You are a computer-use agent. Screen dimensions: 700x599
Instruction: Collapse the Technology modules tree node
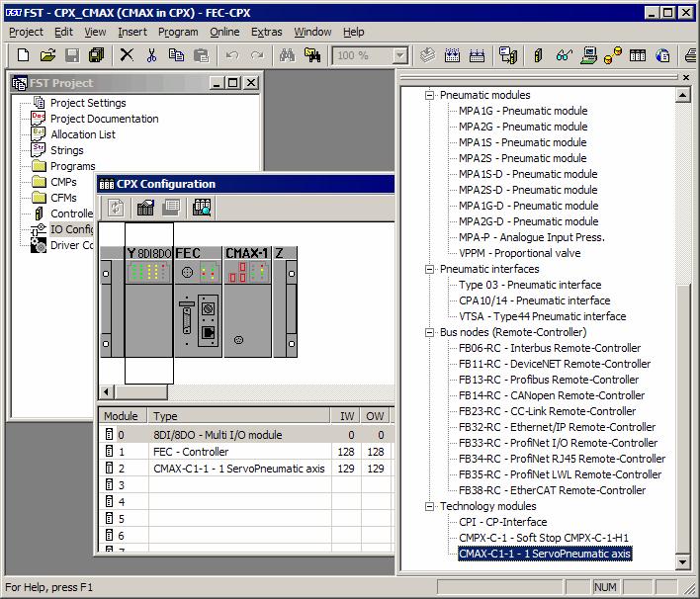pyautogui.click(x=429, y=507)
